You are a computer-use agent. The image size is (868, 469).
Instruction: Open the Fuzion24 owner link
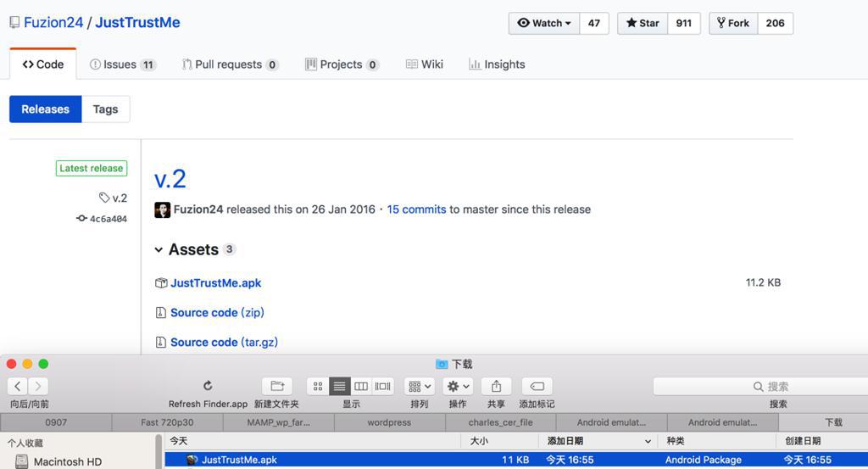pyautogui.click(x=53, y=23)
